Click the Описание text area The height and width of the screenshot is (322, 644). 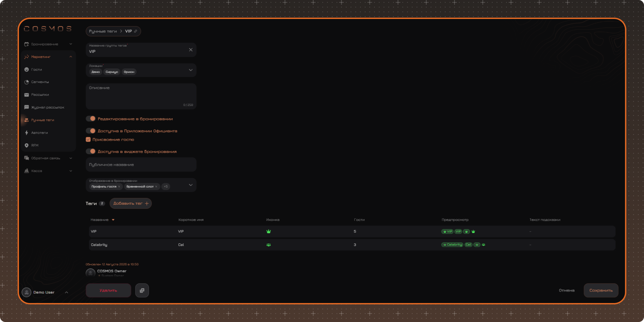click(x=141, y=96)
